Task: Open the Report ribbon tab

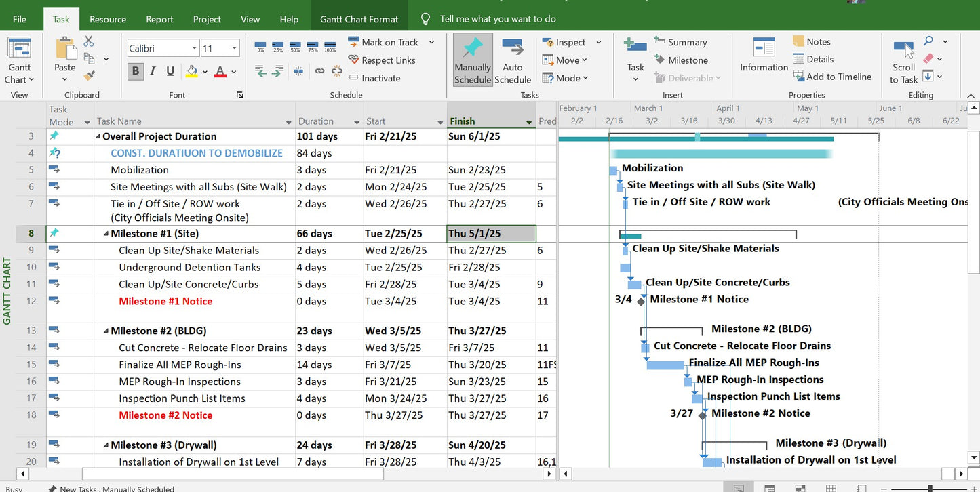Action: coord(159,19)
